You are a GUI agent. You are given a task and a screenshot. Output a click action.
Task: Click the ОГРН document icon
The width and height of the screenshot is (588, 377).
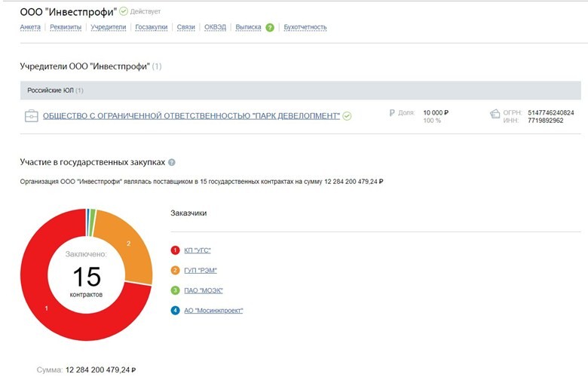(x=495, y=114)
